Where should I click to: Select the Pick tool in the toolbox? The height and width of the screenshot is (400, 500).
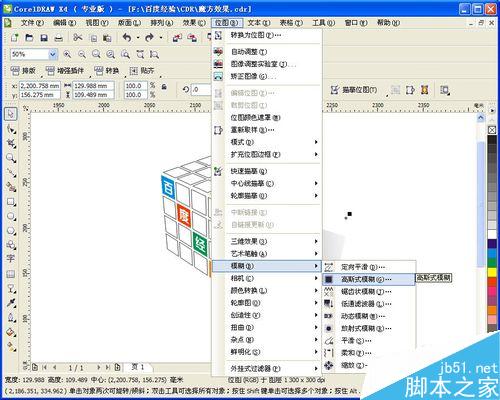click(11, 114)
